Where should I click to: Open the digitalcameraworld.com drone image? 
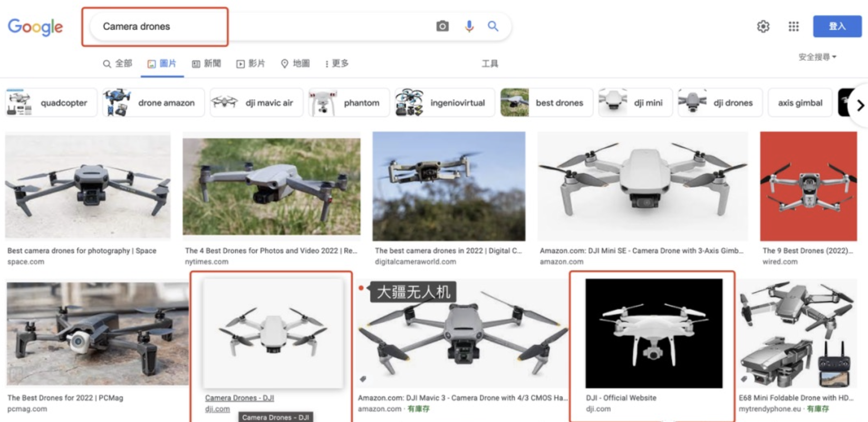coord(449,186)
